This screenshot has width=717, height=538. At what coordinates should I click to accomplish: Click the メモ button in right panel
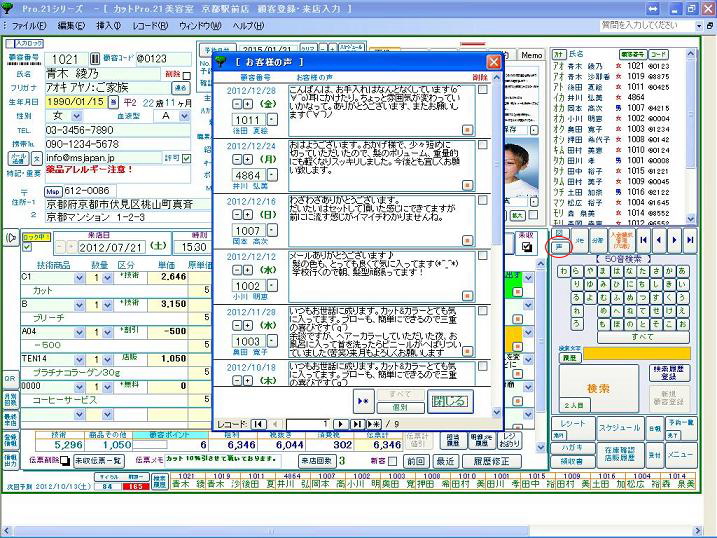click(579, 240)
